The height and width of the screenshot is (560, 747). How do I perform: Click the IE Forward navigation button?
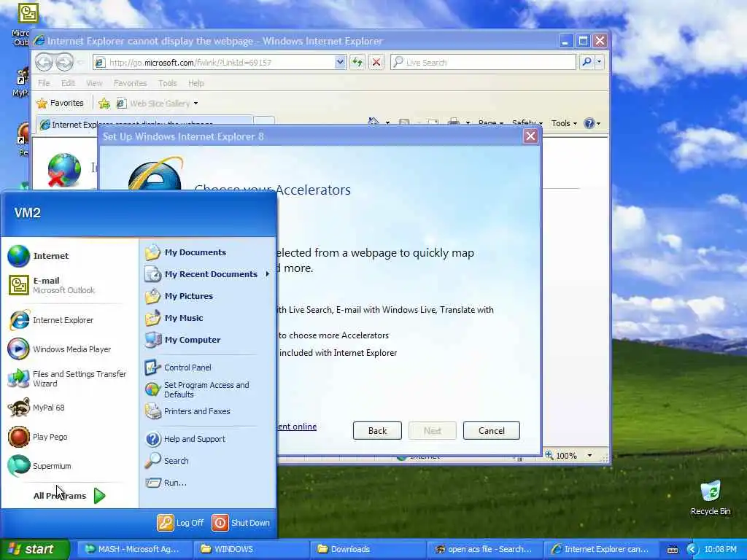click(x=65, y=62)
